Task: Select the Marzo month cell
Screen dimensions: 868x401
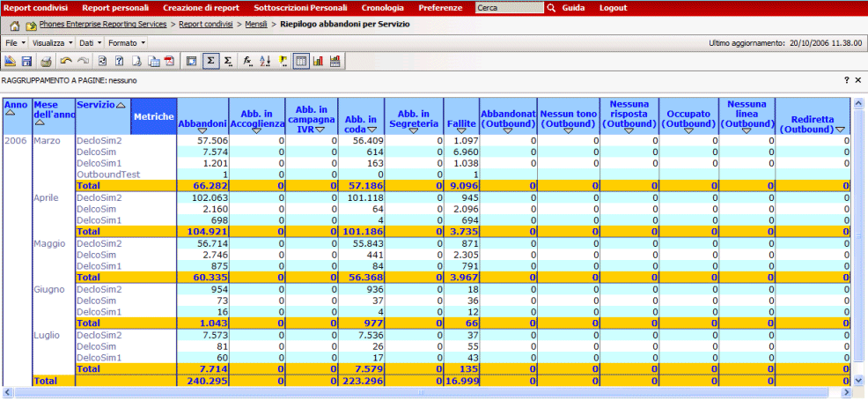Action: click(47, 141)
